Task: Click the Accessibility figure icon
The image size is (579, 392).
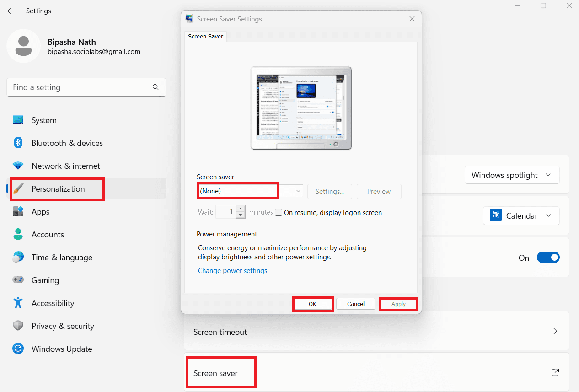Action: (x=18, y=303)
